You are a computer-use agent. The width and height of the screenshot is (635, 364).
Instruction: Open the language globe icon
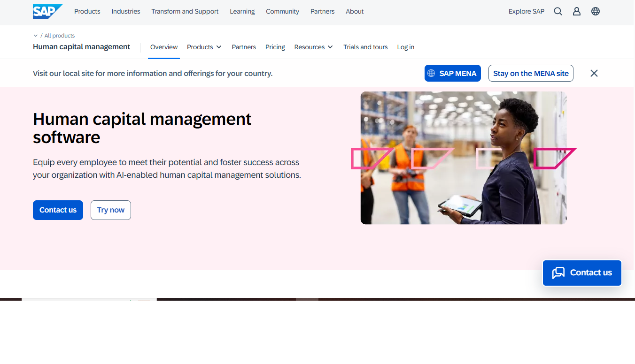tap(595, 11)
